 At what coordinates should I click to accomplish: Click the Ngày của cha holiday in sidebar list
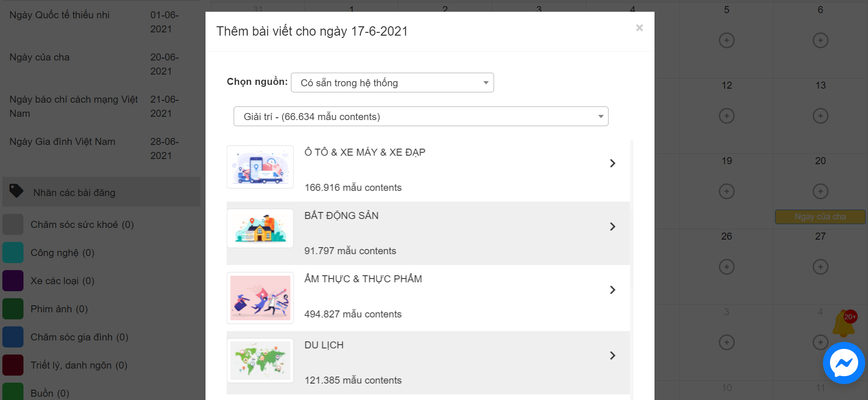(39, 57)
